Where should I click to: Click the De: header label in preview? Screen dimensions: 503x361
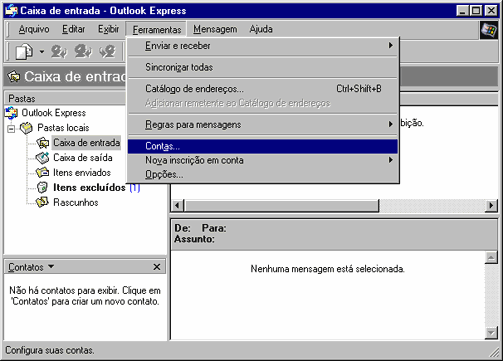click(183, 228)
